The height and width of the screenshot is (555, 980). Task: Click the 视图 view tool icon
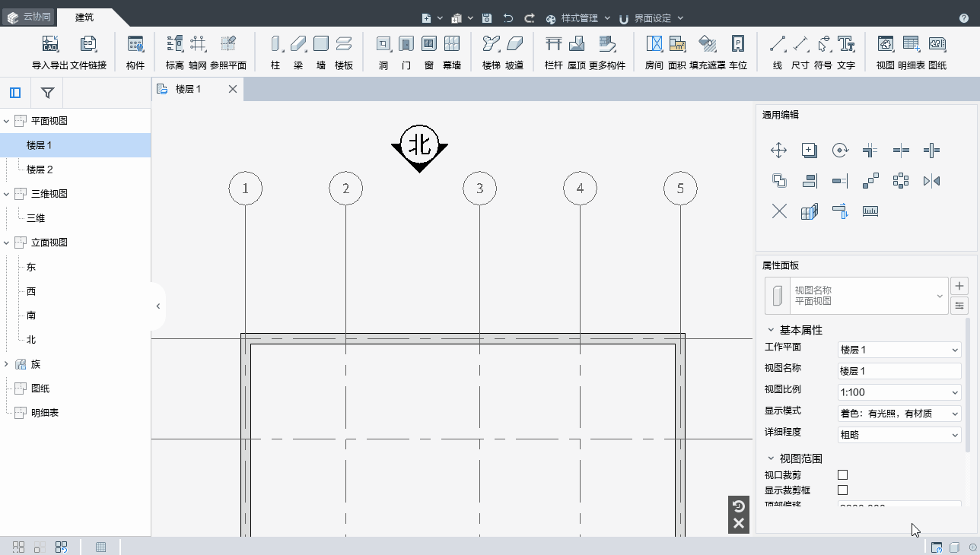pos(886,44)
